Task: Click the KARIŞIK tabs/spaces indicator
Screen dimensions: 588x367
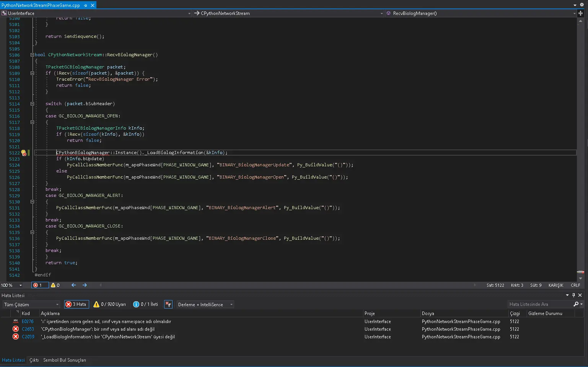Action: 555,285
